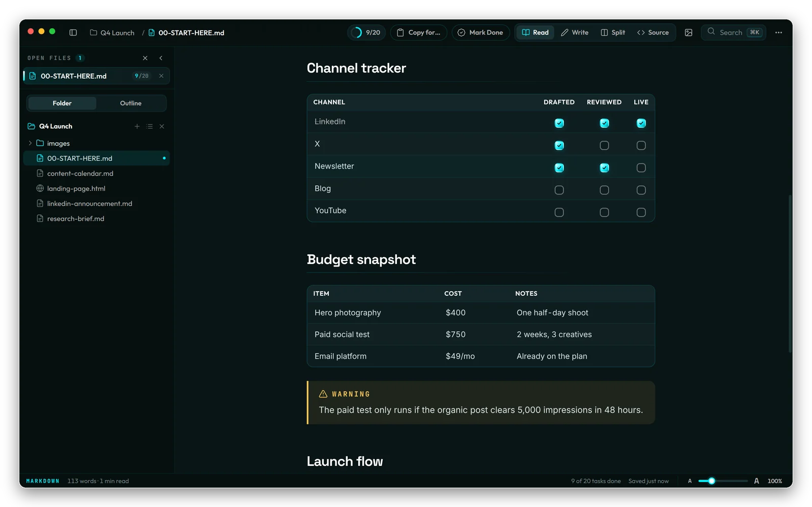
Task: Check Newsletter Live checkbox
Action: [x=641, y=168]
